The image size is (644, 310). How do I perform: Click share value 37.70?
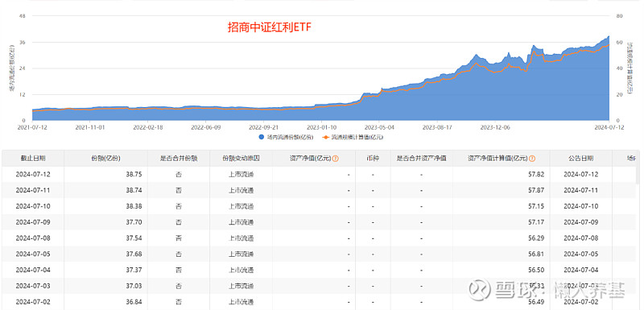tap(134, 222)
